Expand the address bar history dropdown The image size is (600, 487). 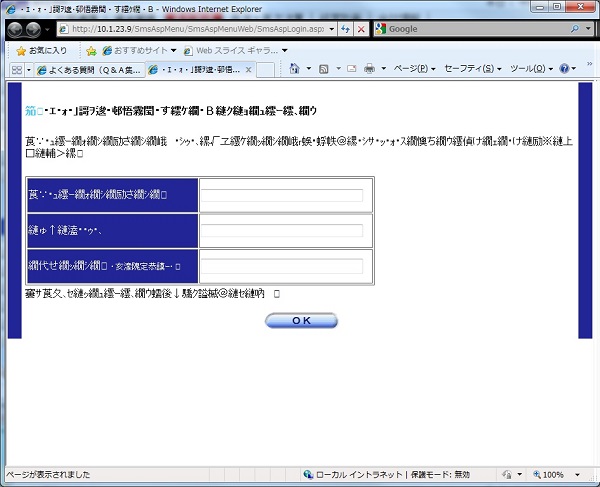(332, 29)
